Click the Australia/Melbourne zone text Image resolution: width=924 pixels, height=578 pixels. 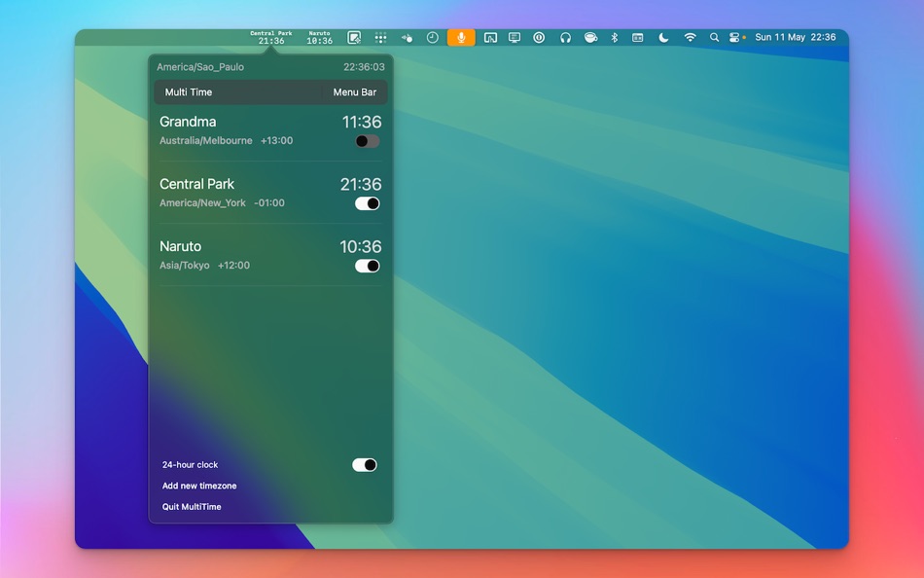(205, 140)
